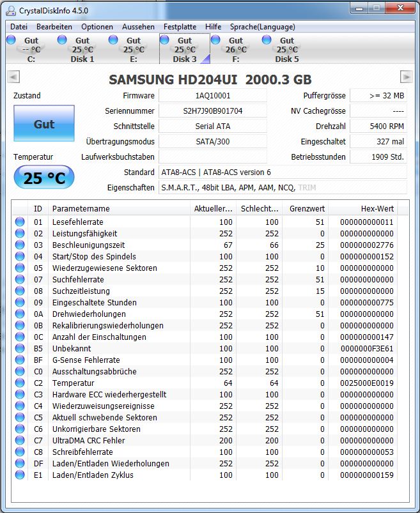The width and height of the screenshot is (420, 513).
Task: Click status orb of Wiederzugewiesene Sektoren row
Action: (x=20, y=268)
